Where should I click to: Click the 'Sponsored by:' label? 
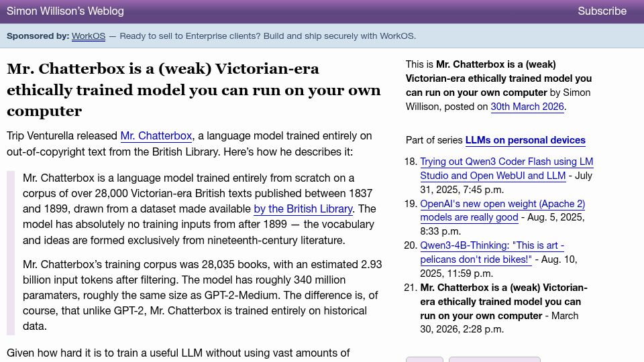click(x=38, y=36)
